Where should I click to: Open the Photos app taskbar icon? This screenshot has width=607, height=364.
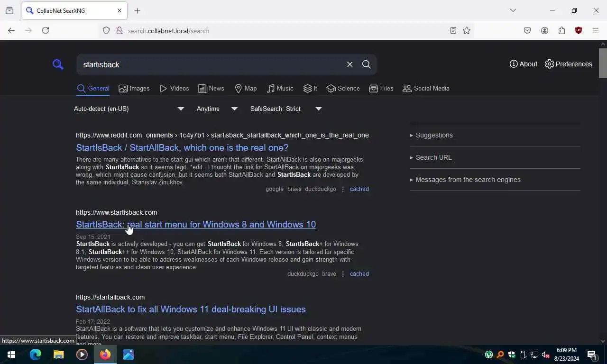point(129,355)
